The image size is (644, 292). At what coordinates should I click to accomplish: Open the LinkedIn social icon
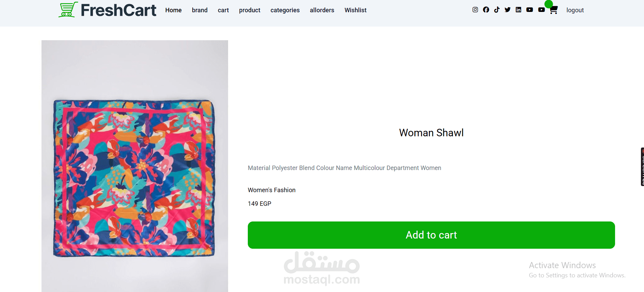coord(518,10)
